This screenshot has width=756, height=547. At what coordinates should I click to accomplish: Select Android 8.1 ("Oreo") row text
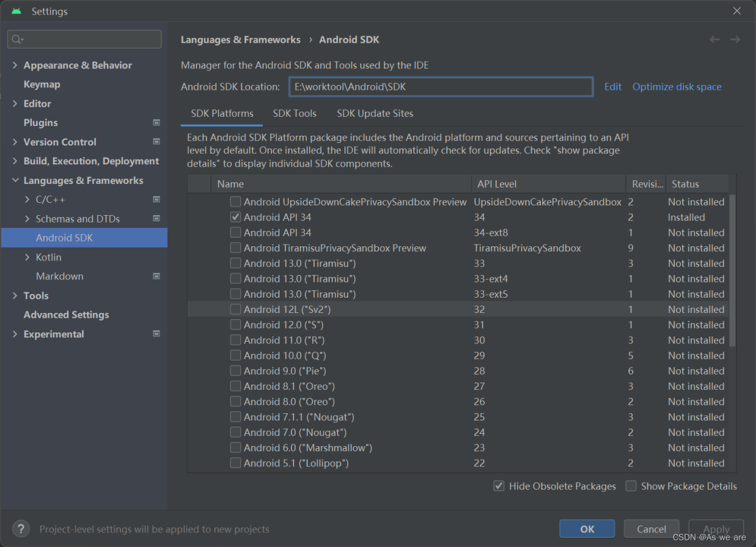[x=289, y=386]
